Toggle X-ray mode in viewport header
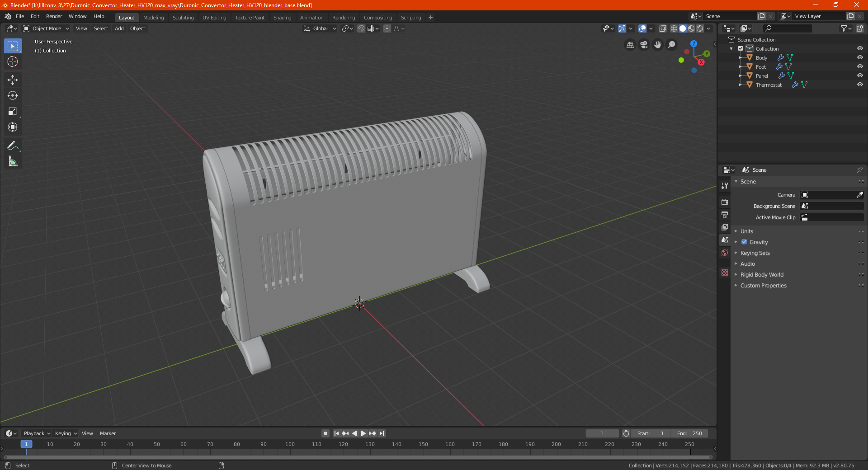The height and width of the screenshot is (470, 868). click(662, 28)
